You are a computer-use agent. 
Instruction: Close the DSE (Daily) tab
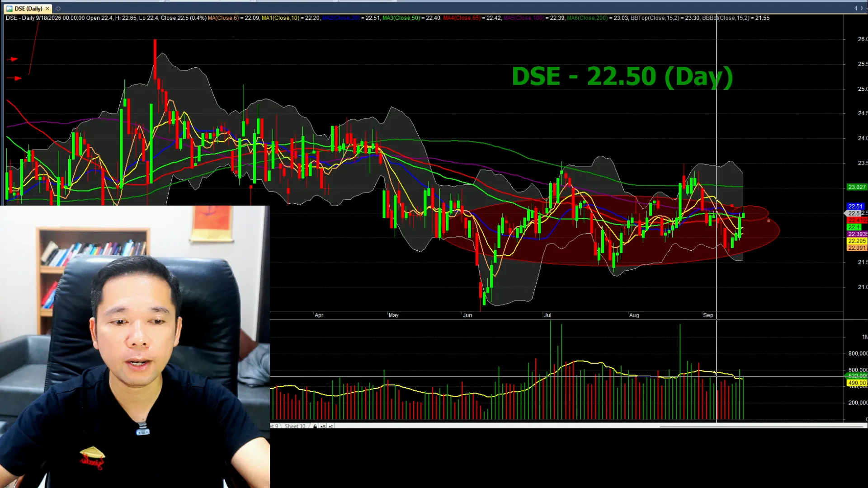[47, 9]
